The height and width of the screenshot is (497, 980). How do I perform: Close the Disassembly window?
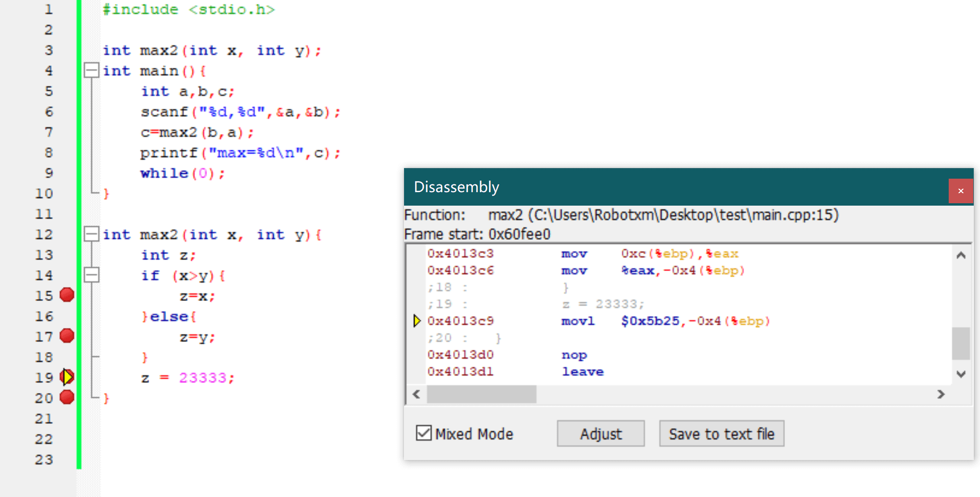961,191
